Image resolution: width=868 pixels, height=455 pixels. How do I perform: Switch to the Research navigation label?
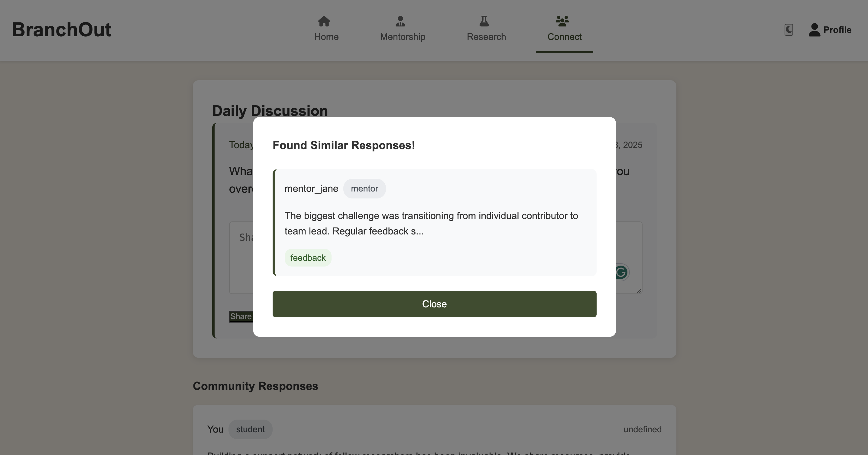486,37
